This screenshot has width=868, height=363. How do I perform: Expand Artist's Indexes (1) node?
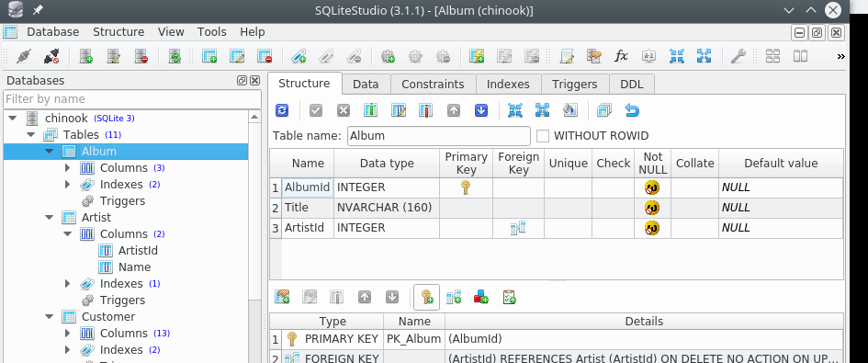coord(68,284)
